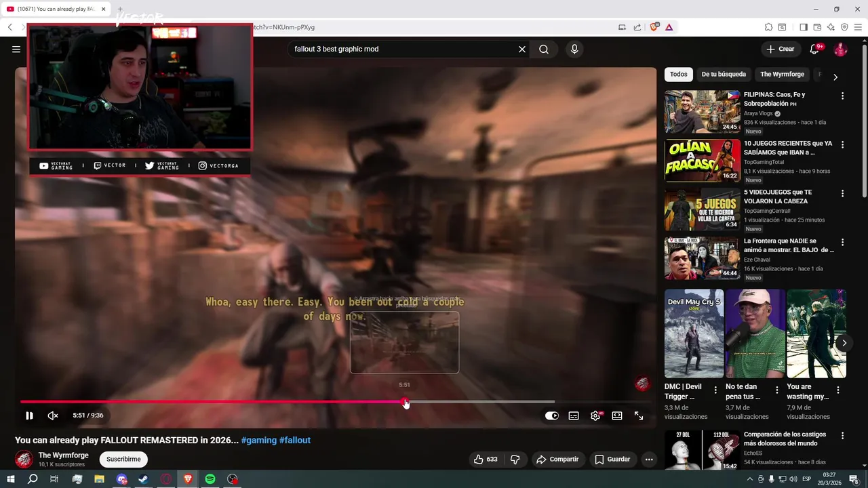This screenshot has width=868, height=488.
Task: Show more filter chips arrow
Action: pyautogui.click(x=835, y=77)
